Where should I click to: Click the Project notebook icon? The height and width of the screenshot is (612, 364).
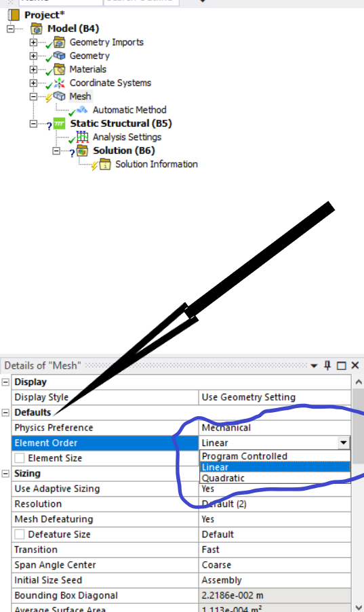click(x=14, y=15)
